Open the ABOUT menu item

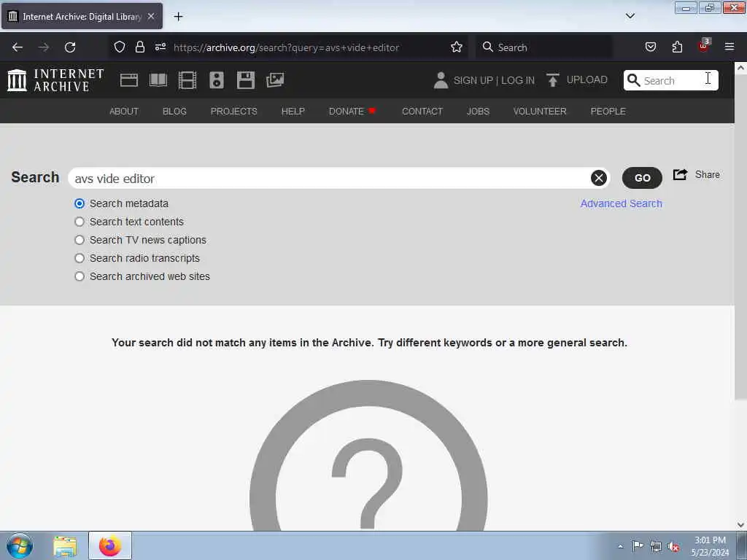(x=124, y=111)
